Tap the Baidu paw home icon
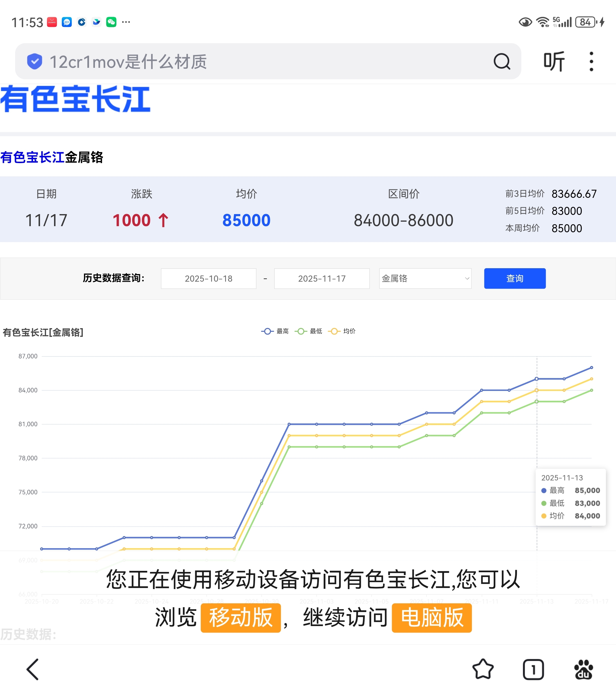The height and width of the screenshot is (695, 616). point(584,669)
